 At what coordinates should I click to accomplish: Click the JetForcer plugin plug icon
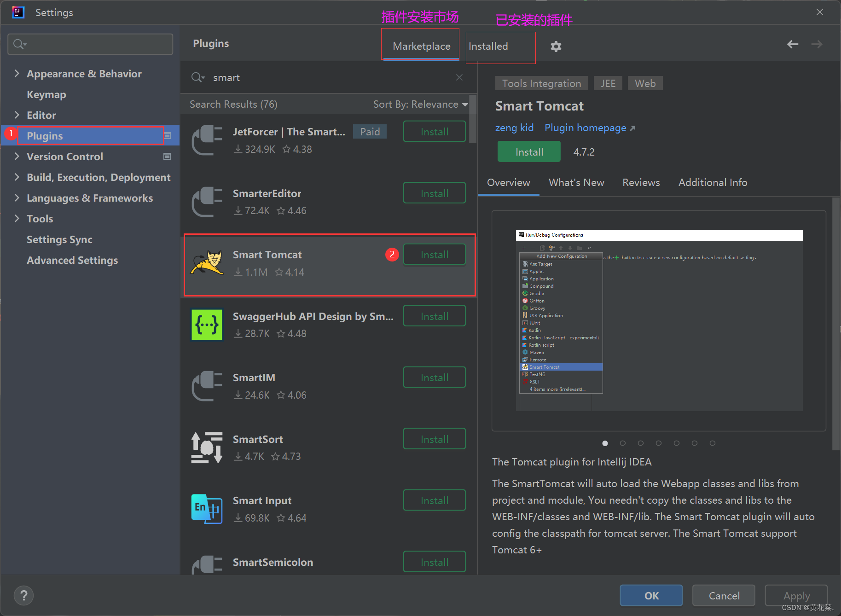[x=207, y=140]
